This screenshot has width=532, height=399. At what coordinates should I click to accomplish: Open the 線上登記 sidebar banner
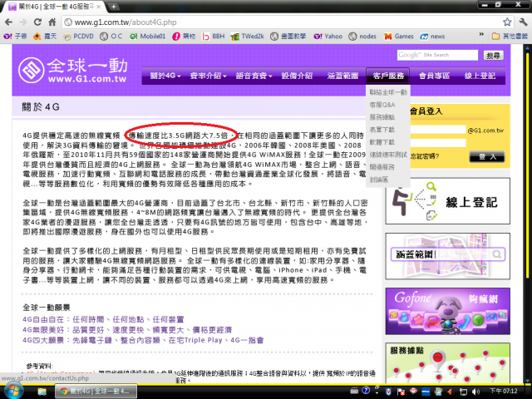point(447,201)
